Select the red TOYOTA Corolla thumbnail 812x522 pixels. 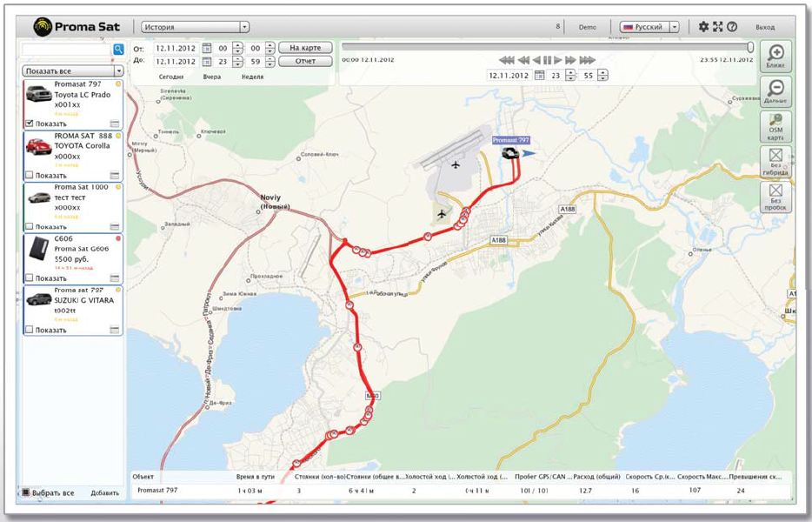(39, 146)
